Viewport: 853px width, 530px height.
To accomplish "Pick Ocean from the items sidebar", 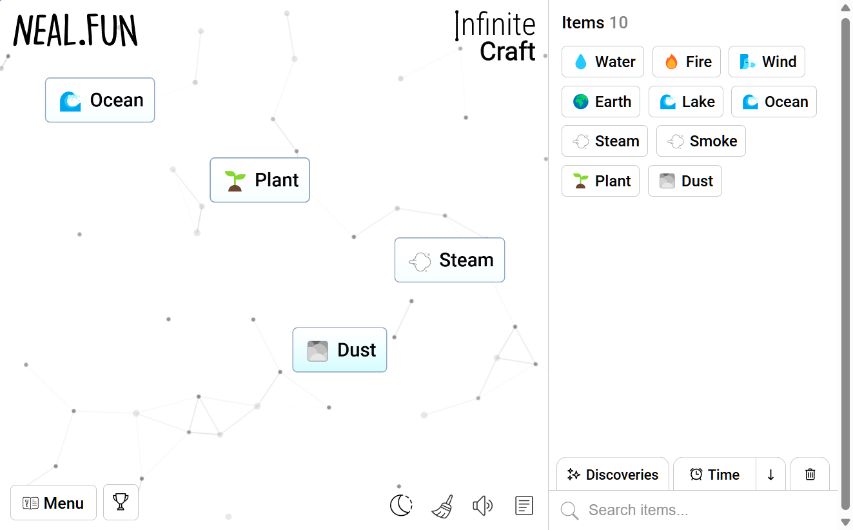I will coord(774,102).
